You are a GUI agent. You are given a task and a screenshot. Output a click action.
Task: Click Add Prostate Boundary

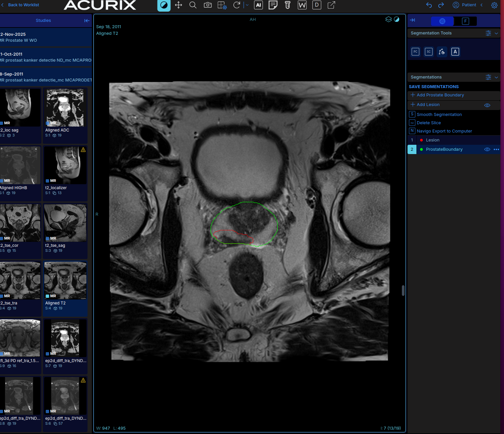point(440,95)
